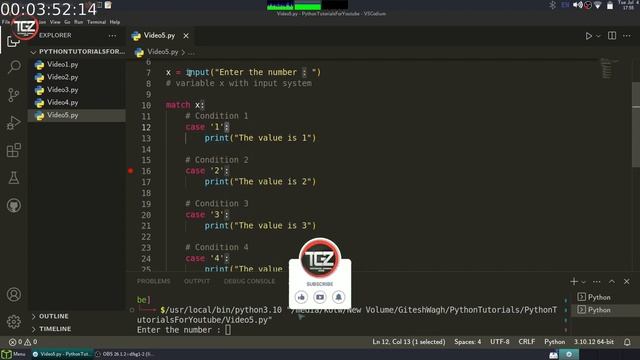
Task: Click line 12 case '1' code text
Action: pyautogui.click(x=207, y=127)
